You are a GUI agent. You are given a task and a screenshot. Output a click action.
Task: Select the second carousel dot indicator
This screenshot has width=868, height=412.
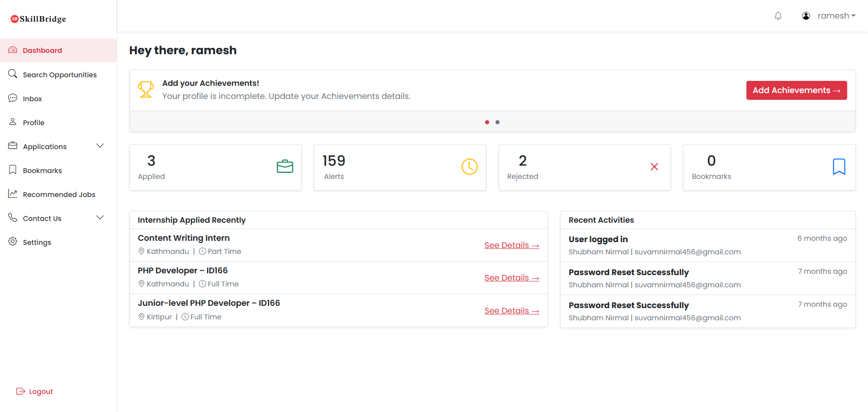click(x=498, y=122)
